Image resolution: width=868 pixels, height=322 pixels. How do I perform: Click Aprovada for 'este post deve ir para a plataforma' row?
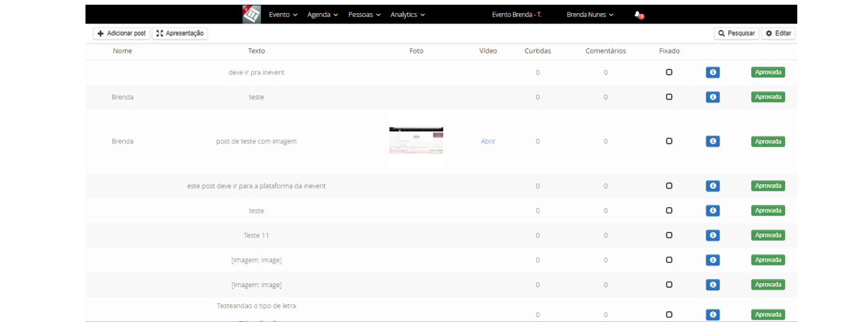(768, 186)
